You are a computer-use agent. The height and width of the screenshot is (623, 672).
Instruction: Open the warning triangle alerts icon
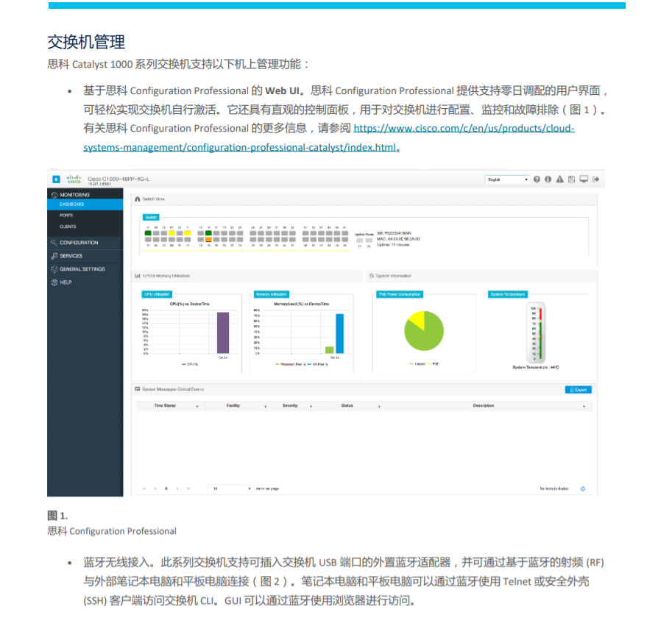(x=559, y=179)
